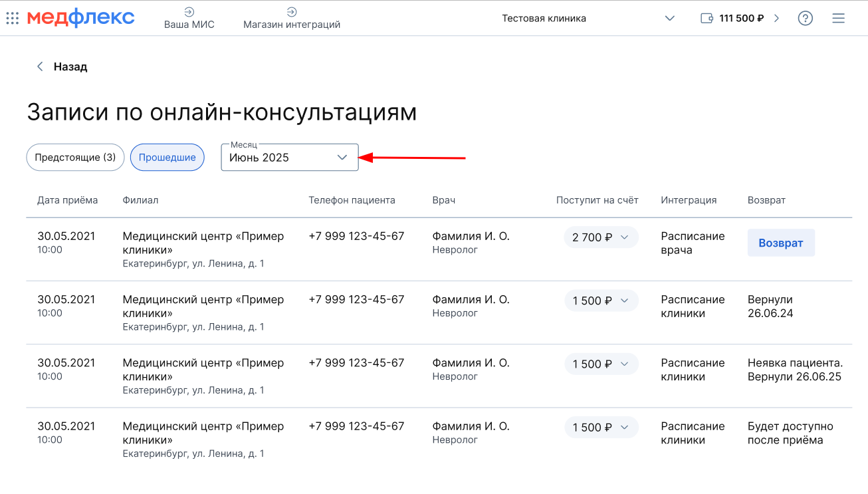The height and width of the screenshot is (494, 868).
Task: Click the Телефон пациента column header
Action: pos(352,200)
